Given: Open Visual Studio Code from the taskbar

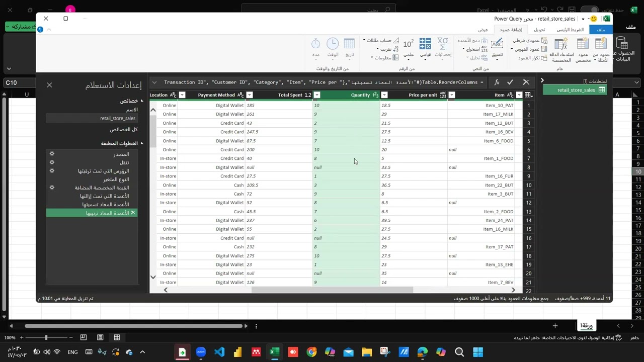Looking at the screenshot, I should pos(219,352).
